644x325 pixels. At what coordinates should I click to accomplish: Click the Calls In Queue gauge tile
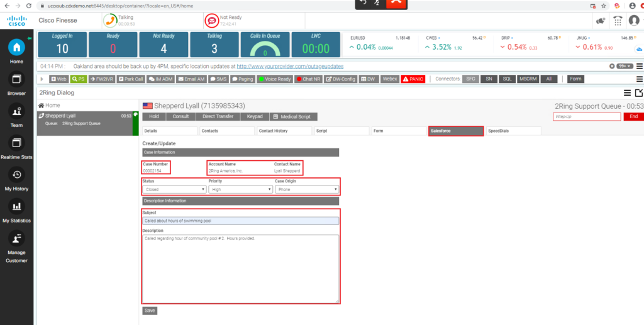point(265,44)
